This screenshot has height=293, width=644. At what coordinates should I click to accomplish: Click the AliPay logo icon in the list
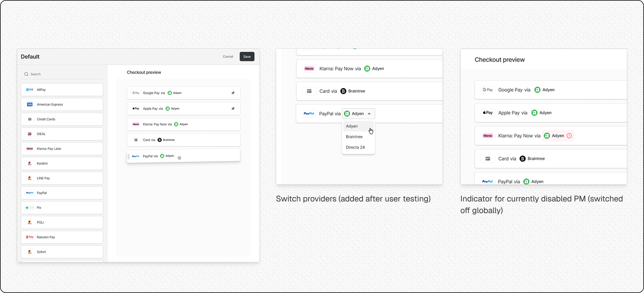pyautogui.click(x=30, y=90)
